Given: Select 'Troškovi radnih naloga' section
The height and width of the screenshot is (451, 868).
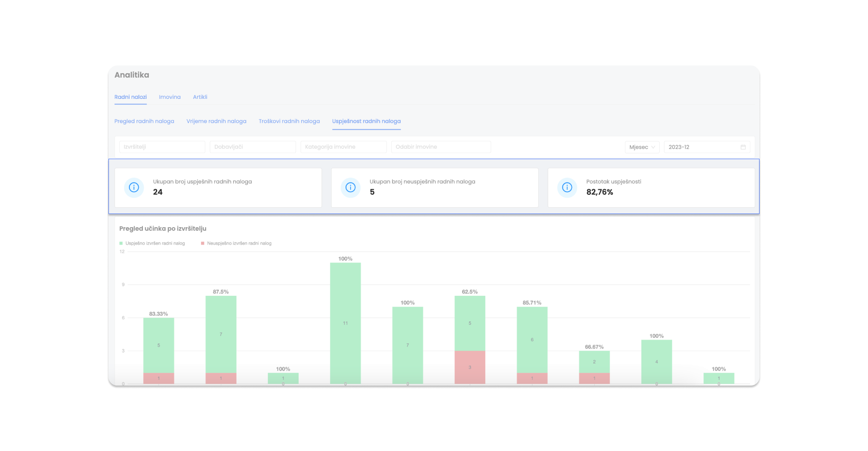Looking at the screenshot, I should 289,121.
